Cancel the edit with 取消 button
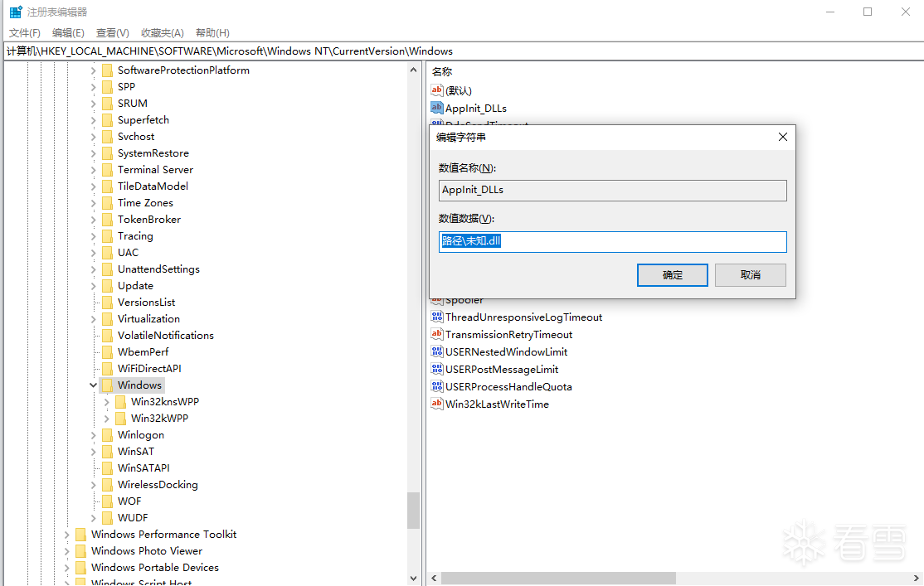The image size is (924, 586). [750, 275]
